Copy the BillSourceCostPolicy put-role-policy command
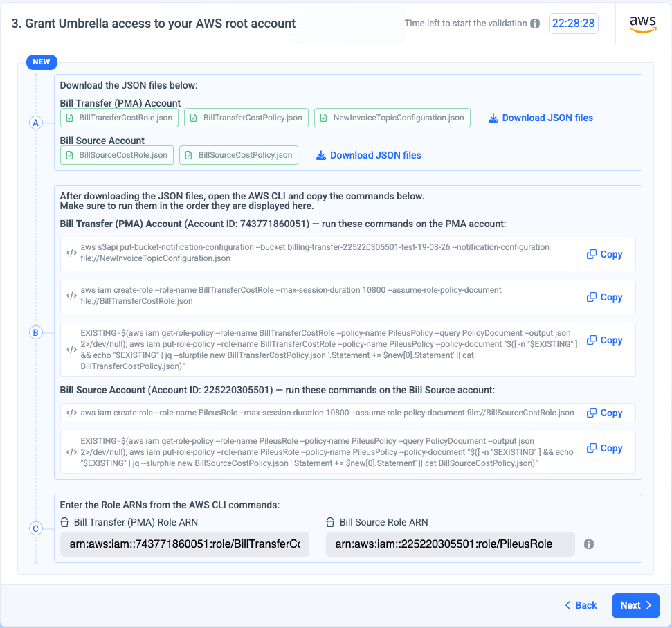The height and width of the screenshot is (628, 672). click(604, 448)
